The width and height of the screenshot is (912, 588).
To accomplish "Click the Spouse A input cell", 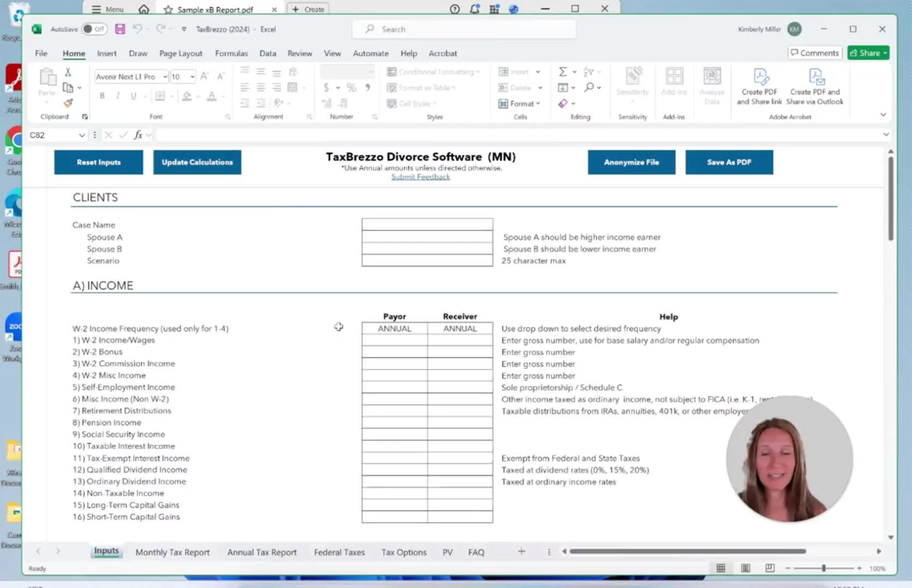I will (x=427, y=237).
